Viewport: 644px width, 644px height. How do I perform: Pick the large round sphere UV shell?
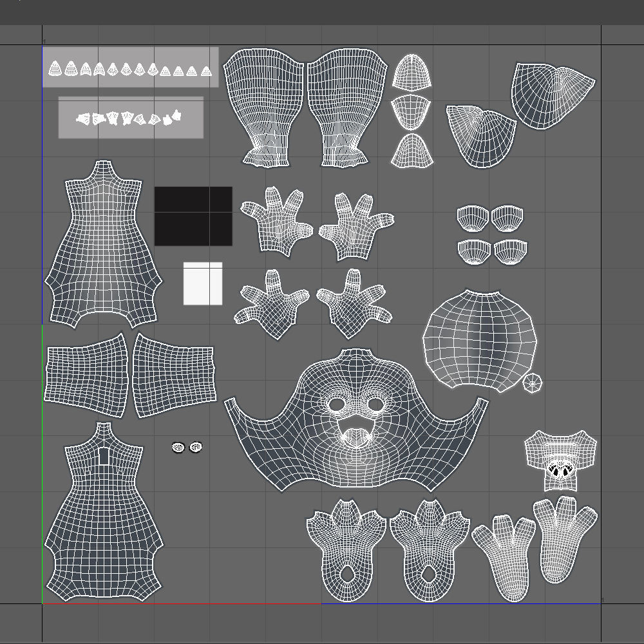tap(480, 340)
